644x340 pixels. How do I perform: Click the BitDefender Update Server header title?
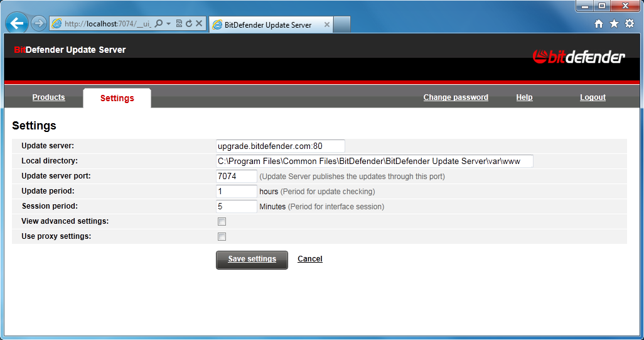coord(70,50)
